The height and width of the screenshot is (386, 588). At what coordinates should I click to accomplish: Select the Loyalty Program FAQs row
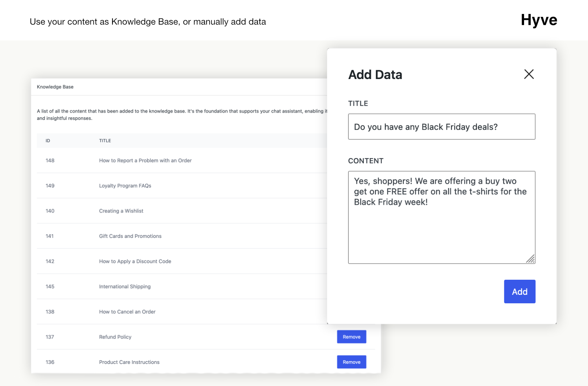click(x=125, y=186)
